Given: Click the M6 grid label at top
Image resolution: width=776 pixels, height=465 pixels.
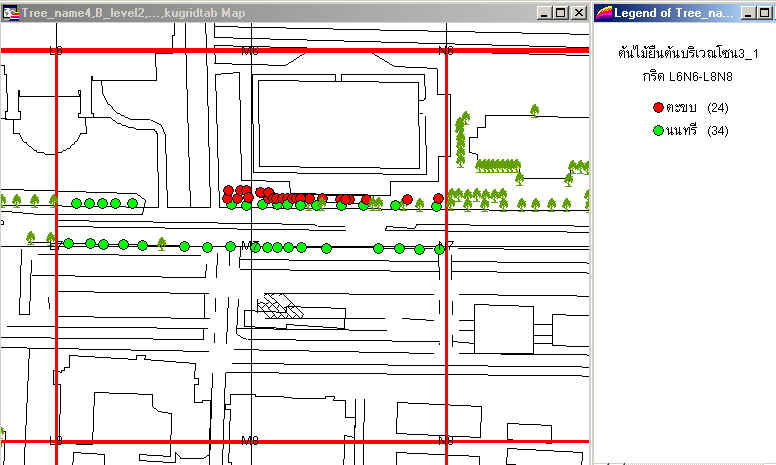Looking at the screenshot, I should 250,50.
